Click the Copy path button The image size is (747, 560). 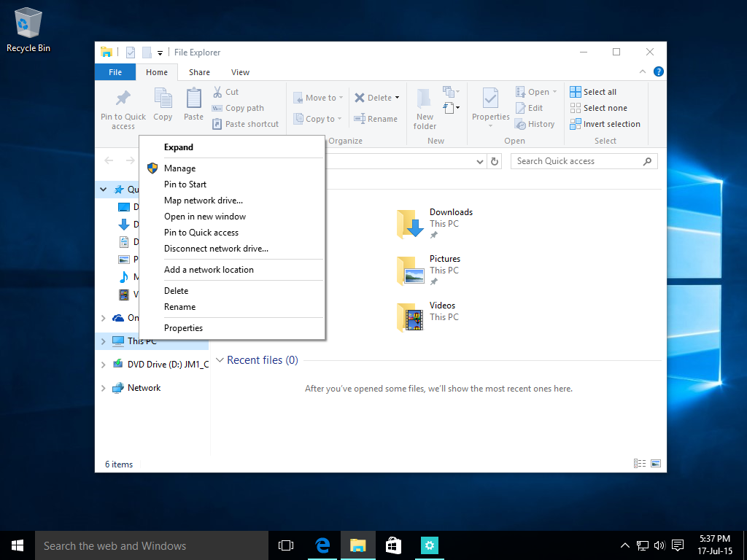[238, 108]
